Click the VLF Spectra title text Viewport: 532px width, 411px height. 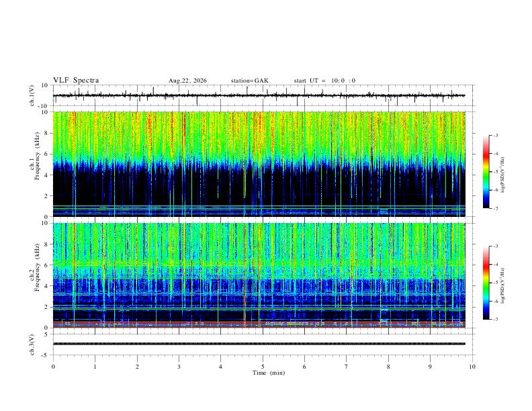click(76, 81)
